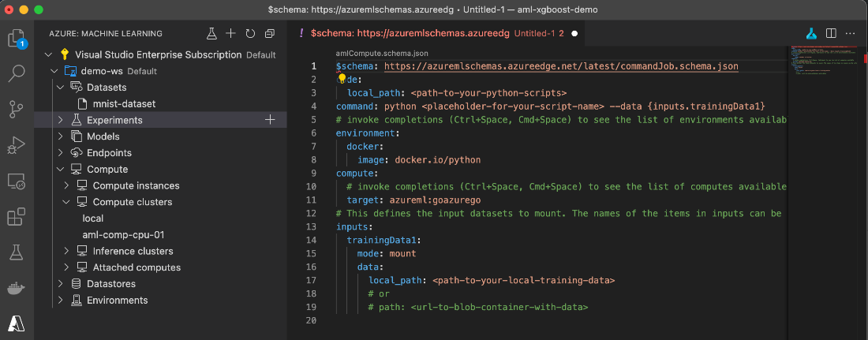868x340 pixels.
Task: Select the aml-comp-cpu-01 cluster
Action: [x=160, y=235]
